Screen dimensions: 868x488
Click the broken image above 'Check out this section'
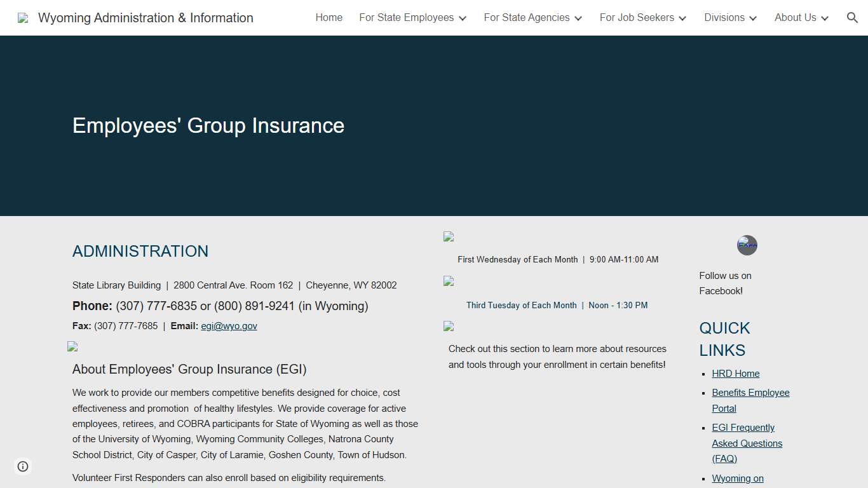point(448,326)
